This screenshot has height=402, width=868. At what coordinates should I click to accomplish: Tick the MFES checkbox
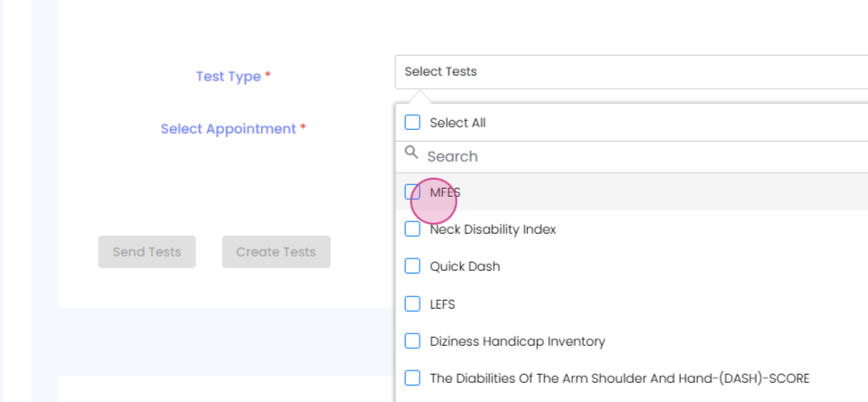(x=412, y=192)
